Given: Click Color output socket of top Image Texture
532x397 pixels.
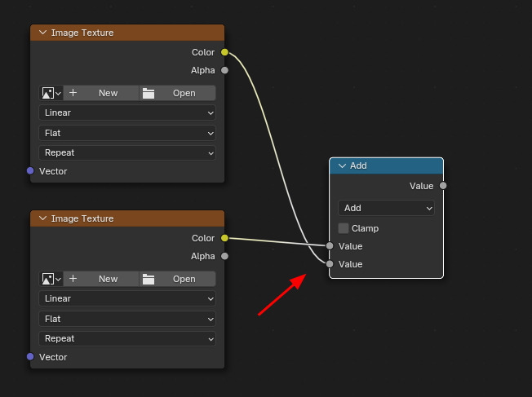Looking at the screenshot, I should point(224,52).
